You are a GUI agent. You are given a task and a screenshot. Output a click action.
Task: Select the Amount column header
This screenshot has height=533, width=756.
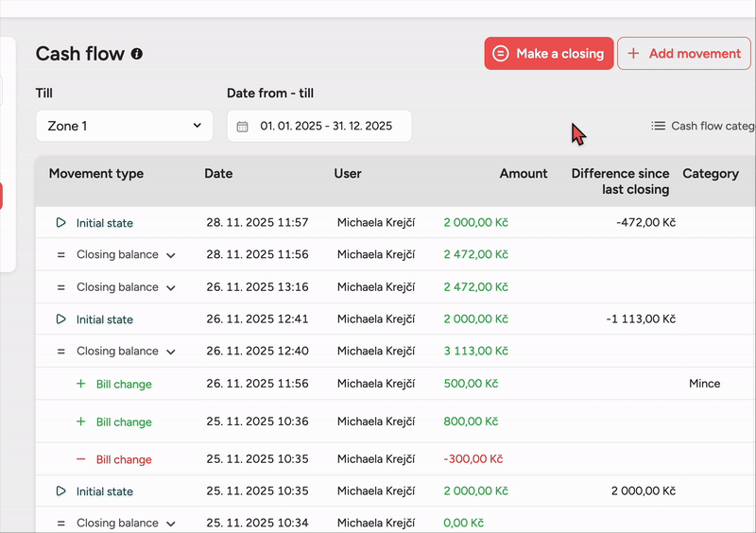click(524, 174)
